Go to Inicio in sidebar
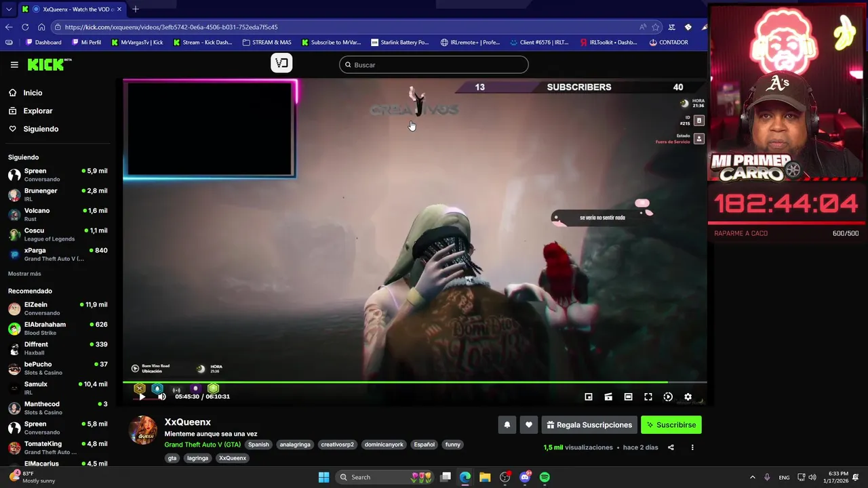Image resolution: width=868 pixels, height=488 pixels. 33,93
